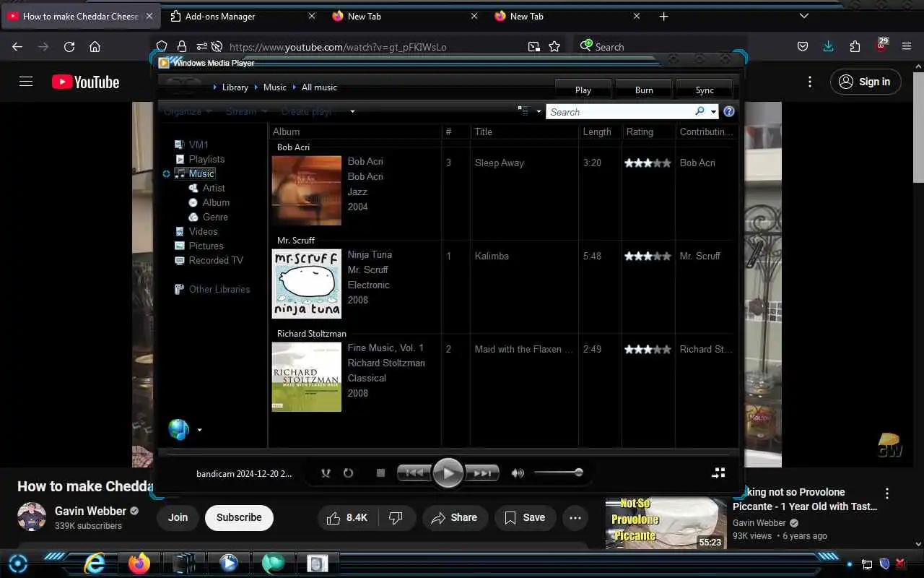Mute the Media Player volume
The height and width of the screenshot is (578, 924).
518,473
